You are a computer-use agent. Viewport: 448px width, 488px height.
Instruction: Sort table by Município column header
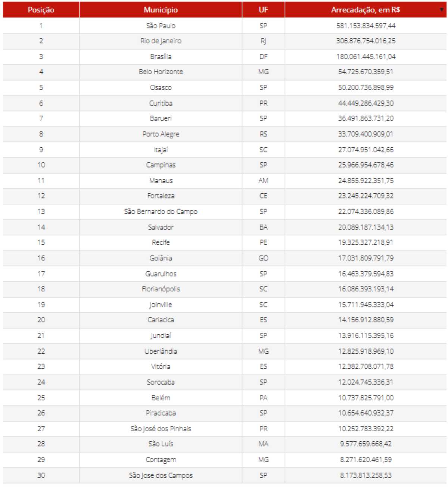[161, 10]
